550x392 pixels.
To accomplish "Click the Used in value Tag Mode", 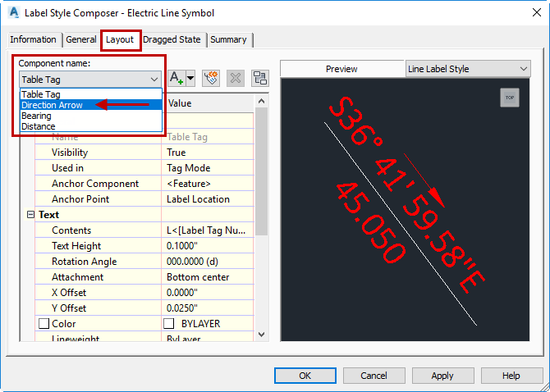I will [188, 168].
